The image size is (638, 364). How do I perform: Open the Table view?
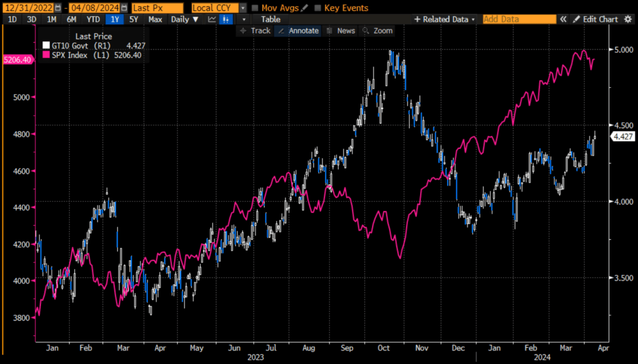[271, 19]
